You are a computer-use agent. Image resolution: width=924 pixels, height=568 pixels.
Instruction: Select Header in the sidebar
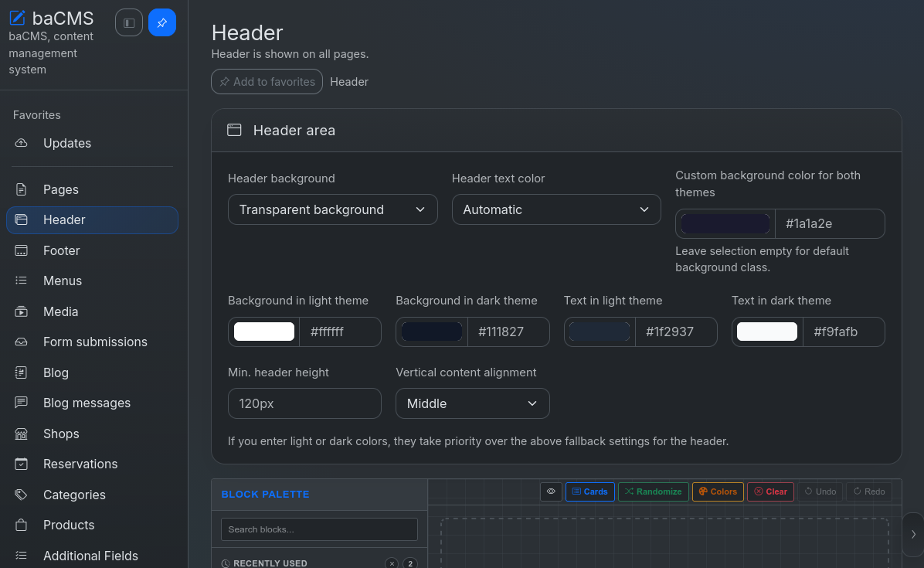coord(93,219)
